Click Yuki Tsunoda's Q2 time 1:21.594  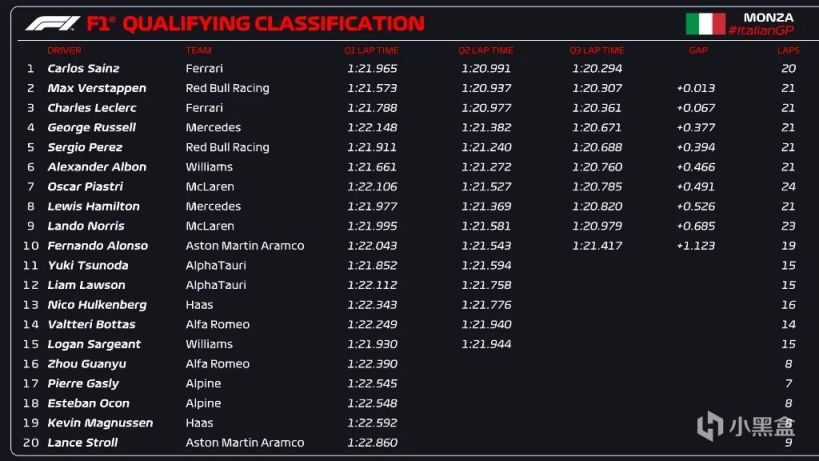pos(486,266)
